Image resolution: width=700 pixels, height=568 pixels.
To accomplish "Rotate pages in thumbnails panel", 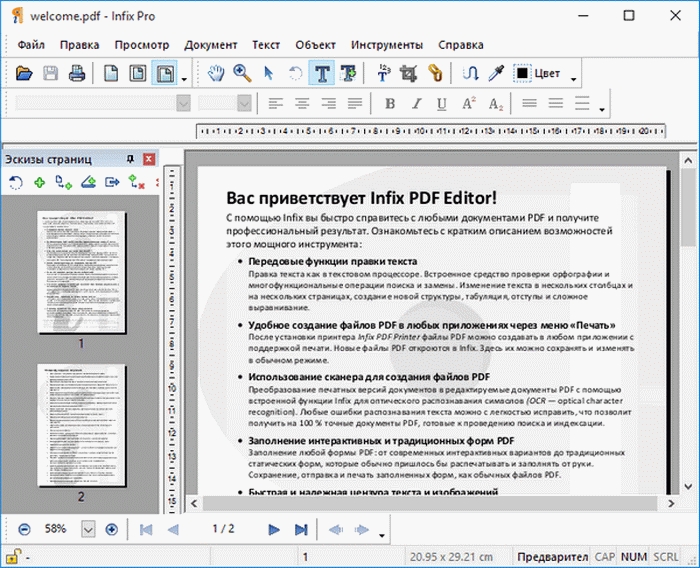I will coord(15,182).
